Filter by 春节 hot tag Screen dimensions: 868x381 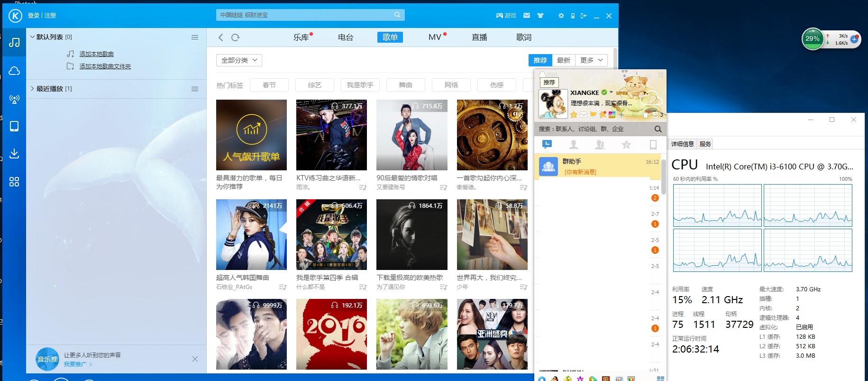(269, 85)
